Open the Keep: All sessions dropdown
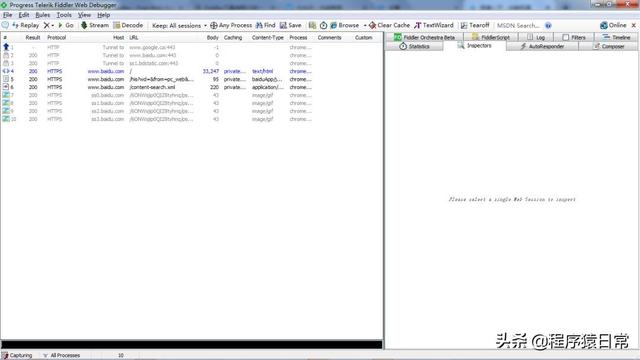 pos(179,25)
